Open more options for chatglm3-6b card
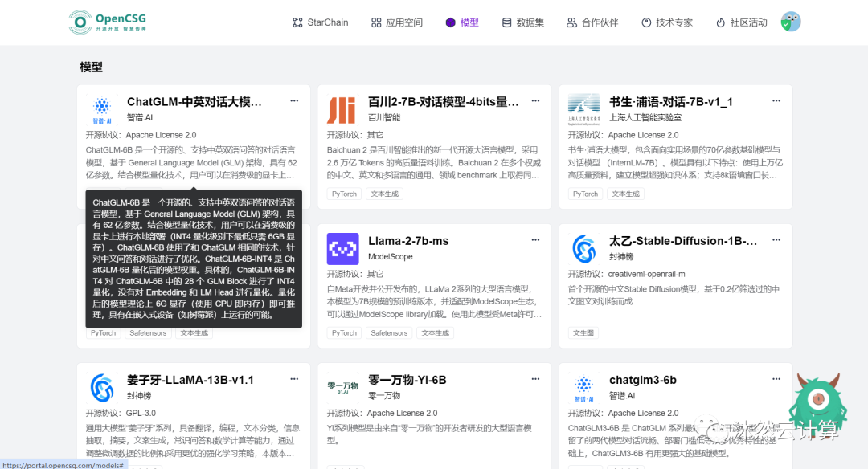868x469 pixels. 776,379
